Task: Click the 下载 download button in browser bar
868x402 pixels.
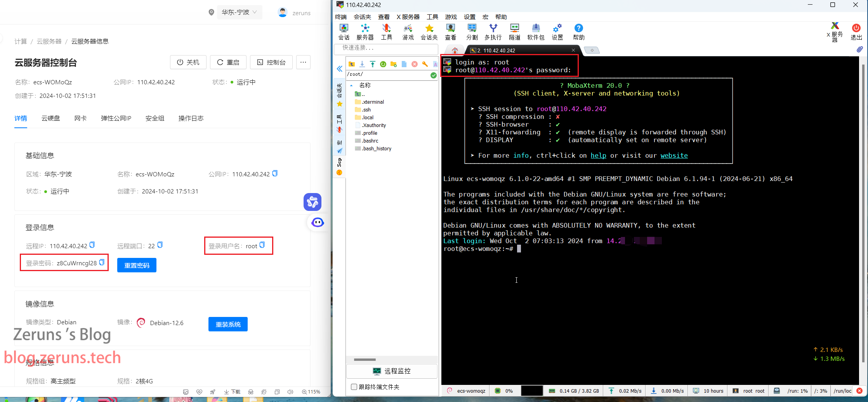Action: (232, 392)
